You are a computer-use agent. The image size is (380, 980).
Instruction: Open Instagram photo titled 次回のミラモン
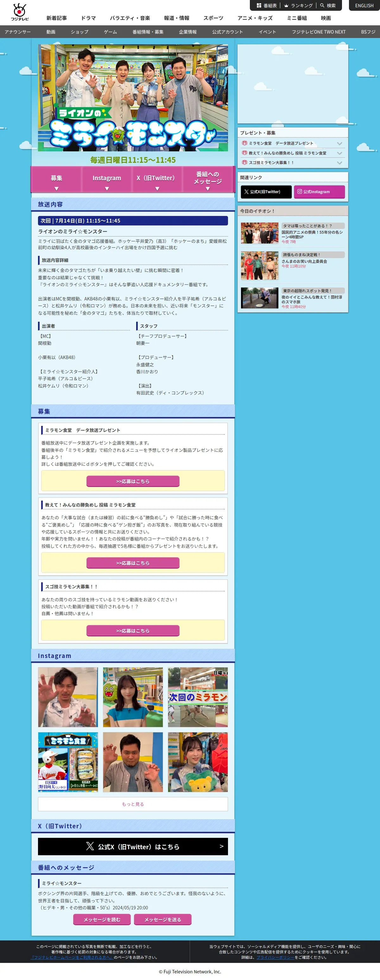198,697
